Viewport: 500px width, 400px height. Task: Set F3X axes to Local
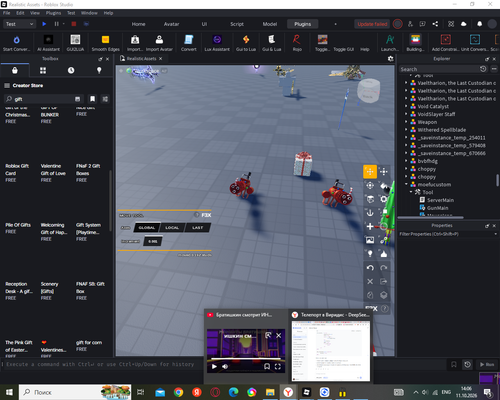point(172,228)
